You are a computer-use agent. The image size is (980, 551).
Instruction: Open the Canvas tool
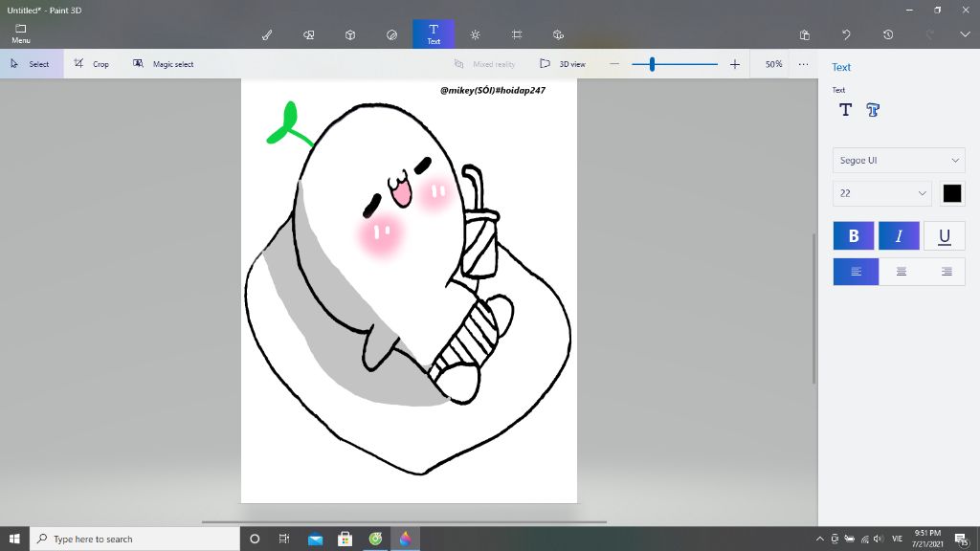(517, 34)
